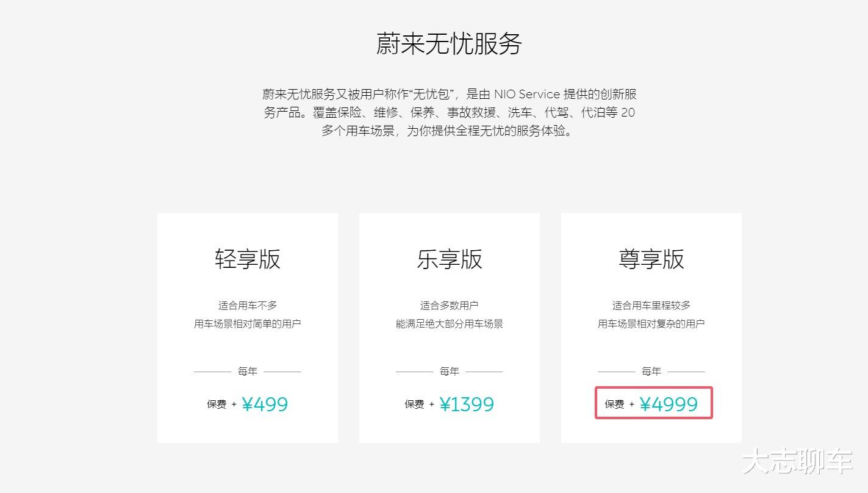The height and width of the screenshot is (493, 868).
Task: Click 保费 label beside ¥4999
Action: click(614, 405)
